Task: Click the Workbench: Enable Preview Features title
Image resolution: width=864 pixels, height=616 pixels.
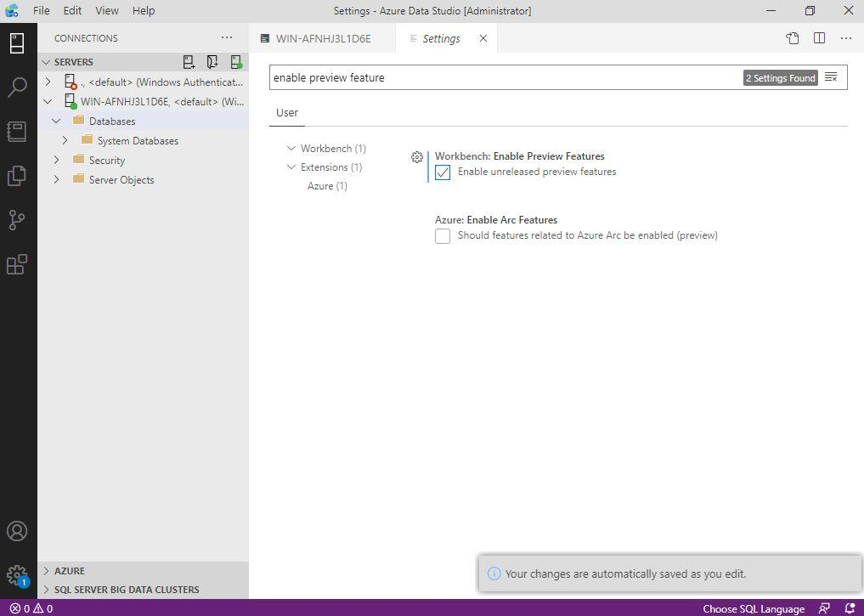Action: (x=520, y=156)
